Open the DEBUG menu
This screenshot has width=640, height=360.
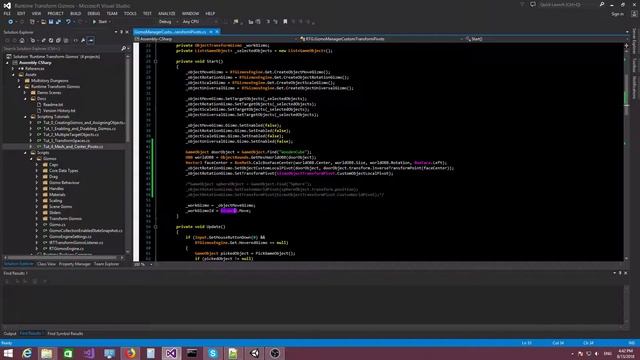(93, 13)
